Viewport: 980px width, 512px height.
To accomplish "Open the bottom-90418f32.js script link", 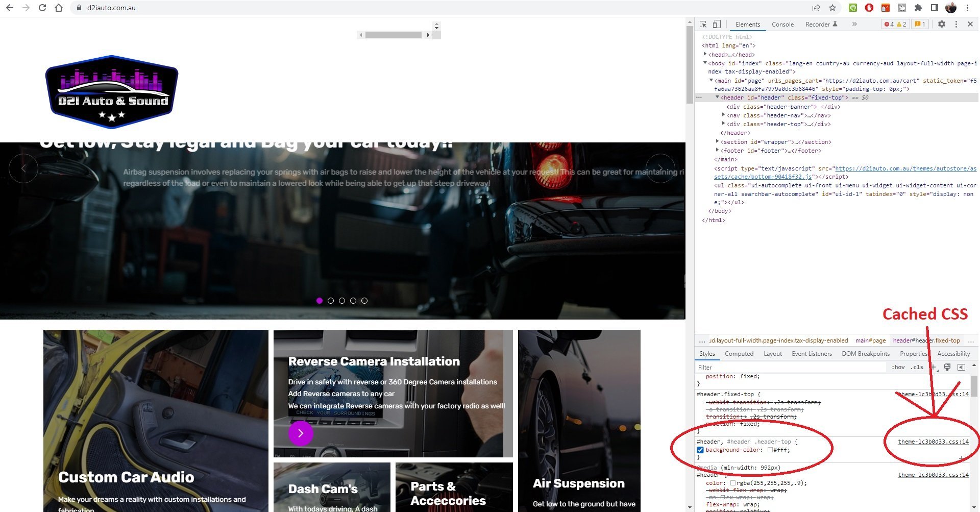I will click(845, 173).
